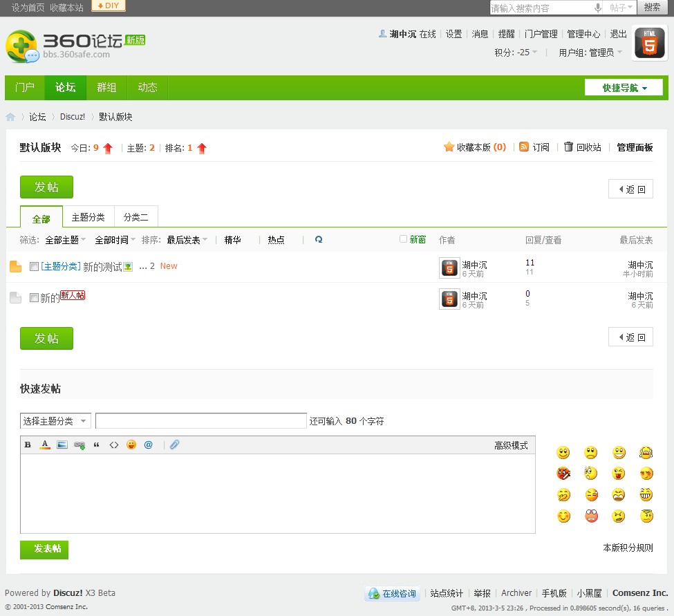Insert the tongue-out emoticon in the second row
674x616 pixels.
click(618, 474)
